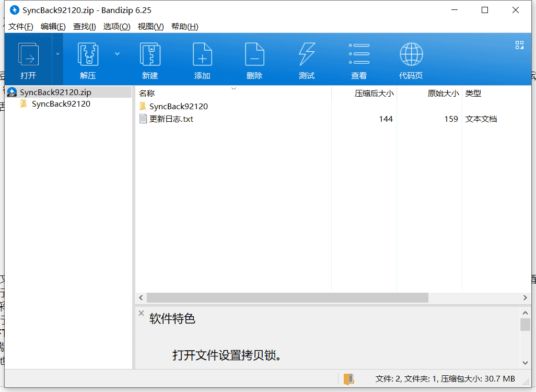The height and width of the screenshot is (392, 536).
Task: Click the comment panel scroll down arrow
Action: (525, 363)
